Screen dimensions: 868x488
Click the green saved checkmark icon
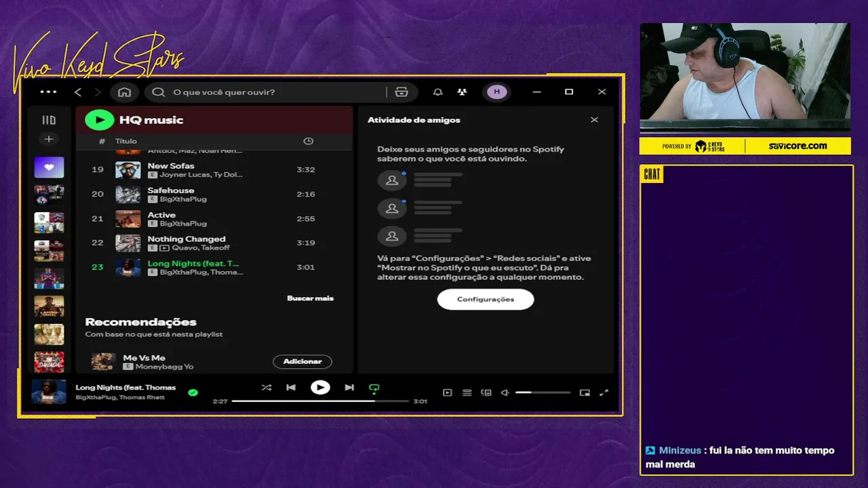coord(193,392)
